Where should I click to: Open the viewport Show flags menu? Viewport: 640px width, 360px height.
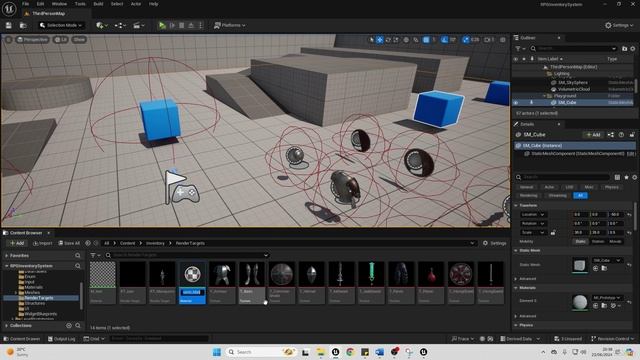click(79, 40)
